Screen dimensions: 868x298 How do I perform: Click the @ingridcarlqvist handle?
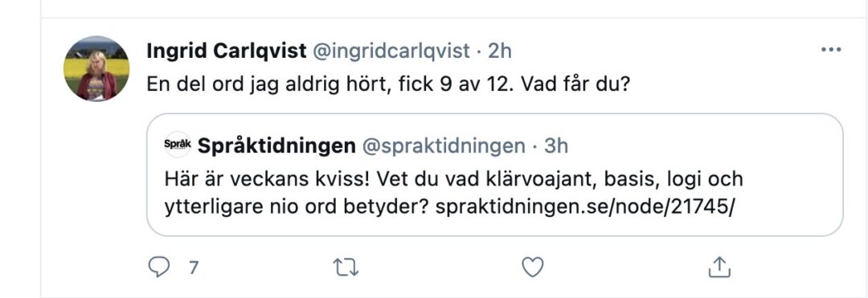[391, 51]
